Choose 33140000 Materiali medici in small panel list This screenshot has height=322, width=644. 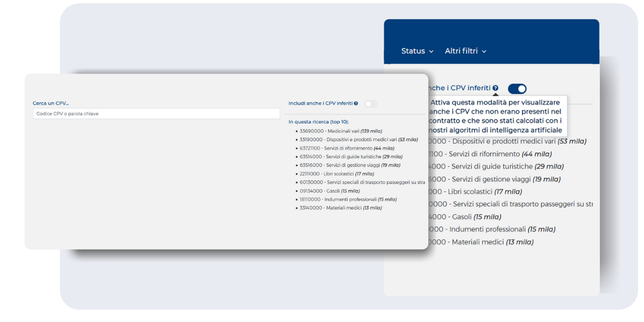[x=340, y=208]
